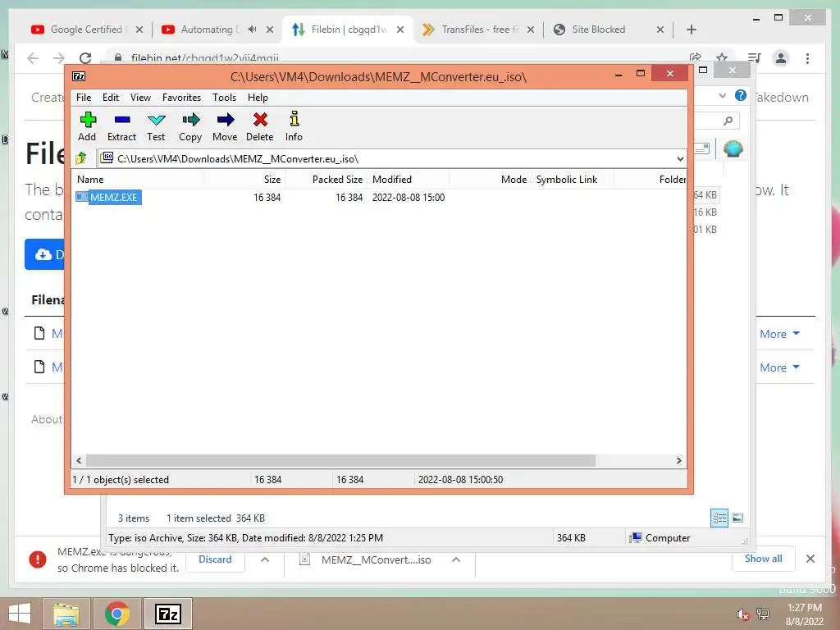Click the network tray icon
840x630 pixels.
tap(763, 614)
